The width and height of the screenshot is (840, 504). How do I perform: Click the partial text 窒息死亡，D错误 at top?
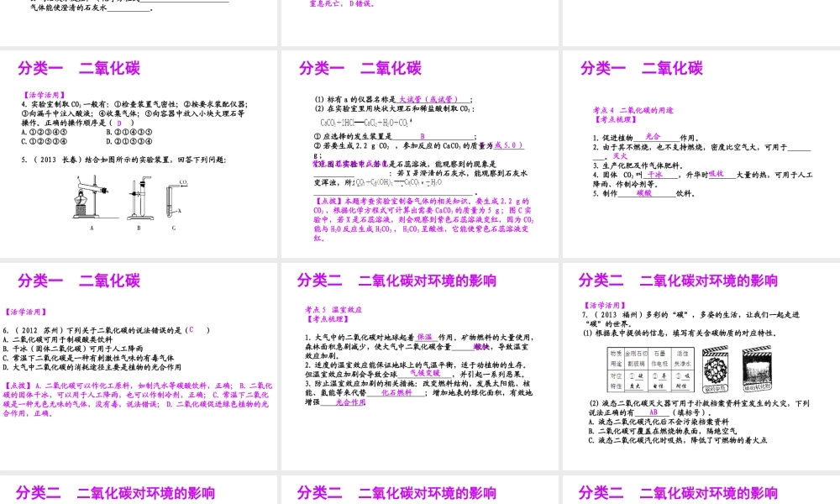coord(342,3)
